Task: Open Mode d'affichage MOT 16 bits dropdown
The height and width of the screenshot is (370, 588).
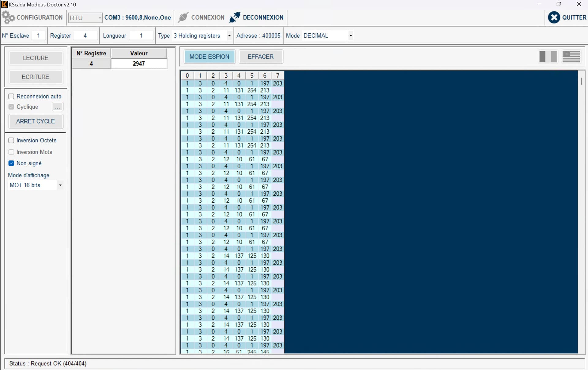Action: (60, 185)
